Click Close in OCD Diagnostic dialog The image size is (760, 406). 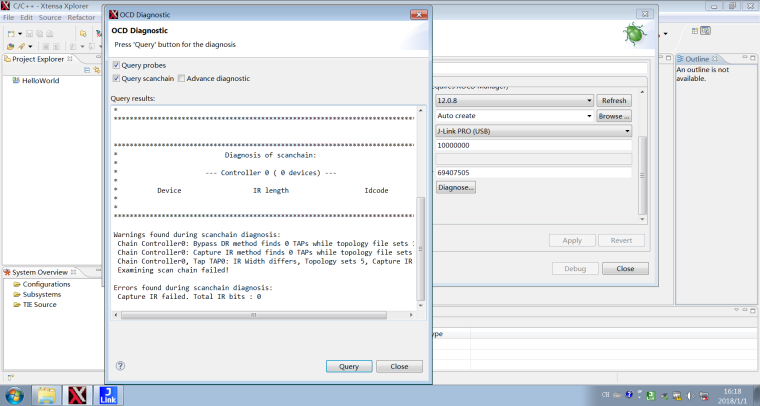click(399, 366)
